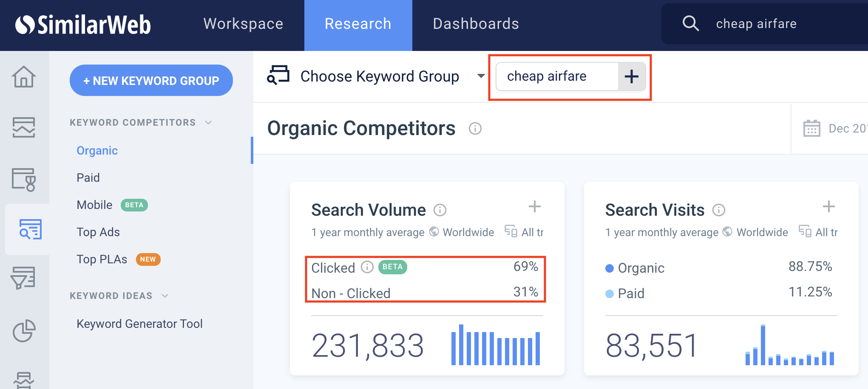Open Top Ads page
Viewport: 868px width, 389px height.
pyautogui.click(x=98, y=232)
